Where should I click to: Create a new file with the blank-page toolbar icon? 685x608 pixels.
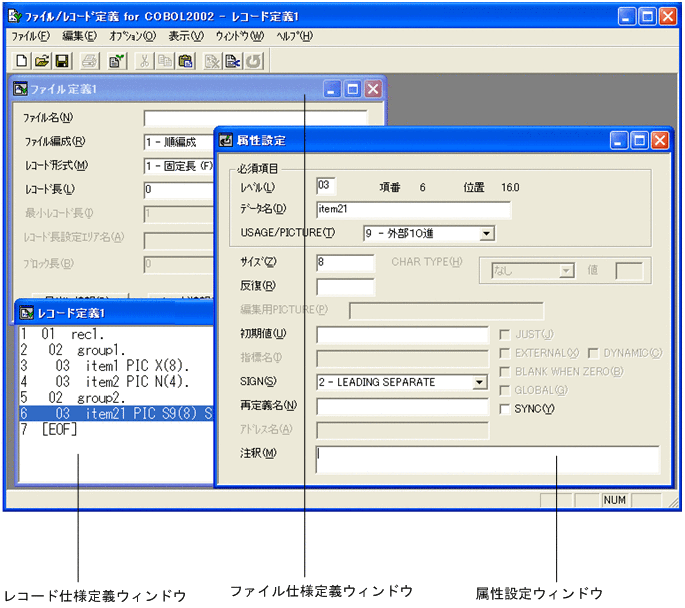coord(21,61)
